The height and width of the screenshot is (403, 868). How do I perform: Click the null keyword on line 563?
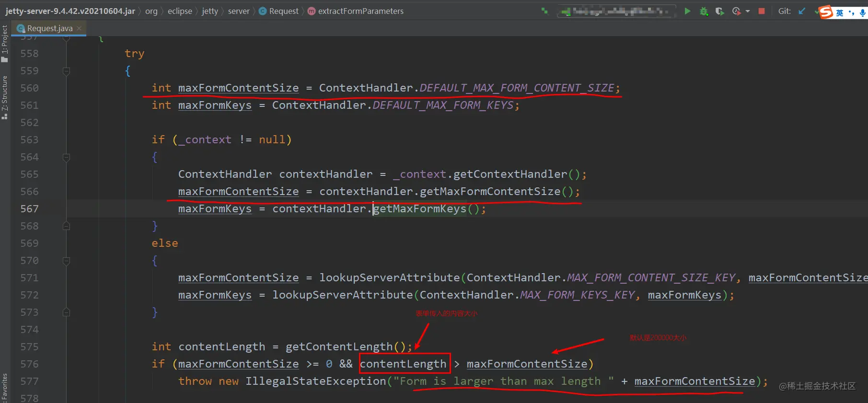(272, 140)
